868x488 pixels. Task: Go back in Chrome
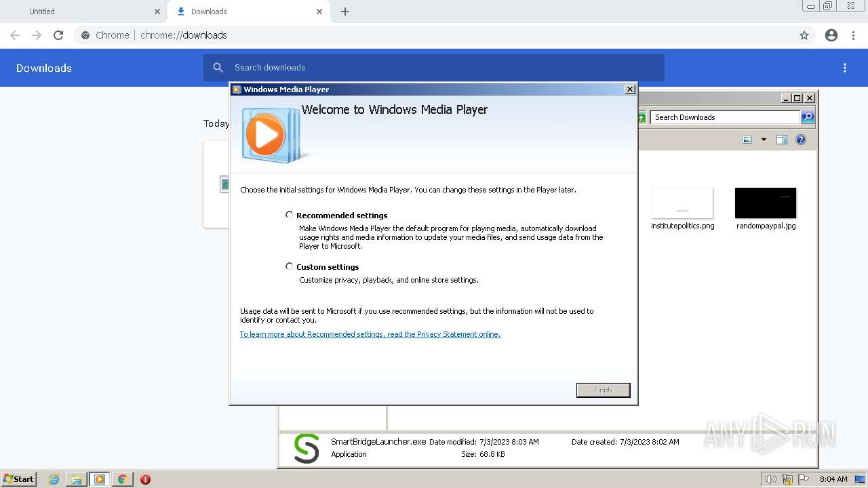[15, 35]
